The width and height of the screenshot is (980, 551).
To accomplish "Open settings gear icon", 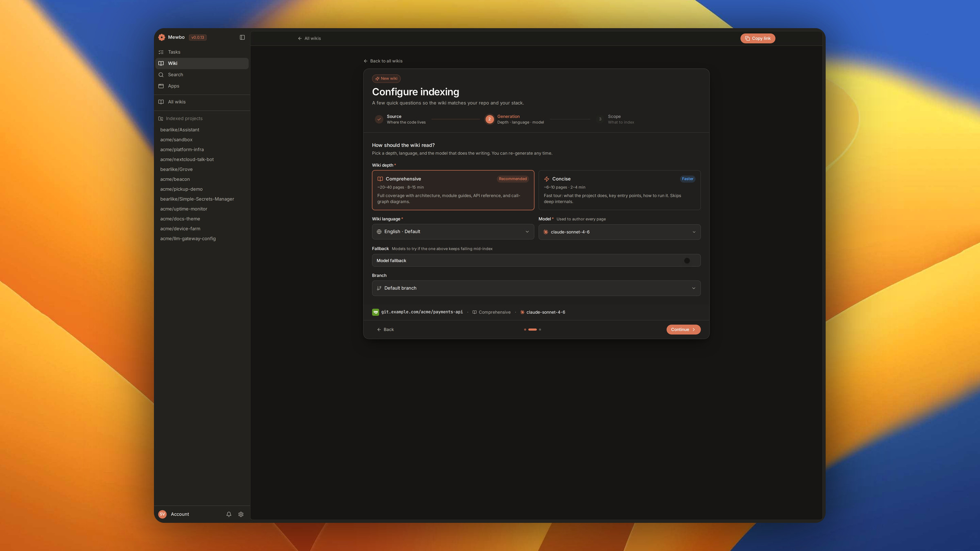I will coord(241,514).
